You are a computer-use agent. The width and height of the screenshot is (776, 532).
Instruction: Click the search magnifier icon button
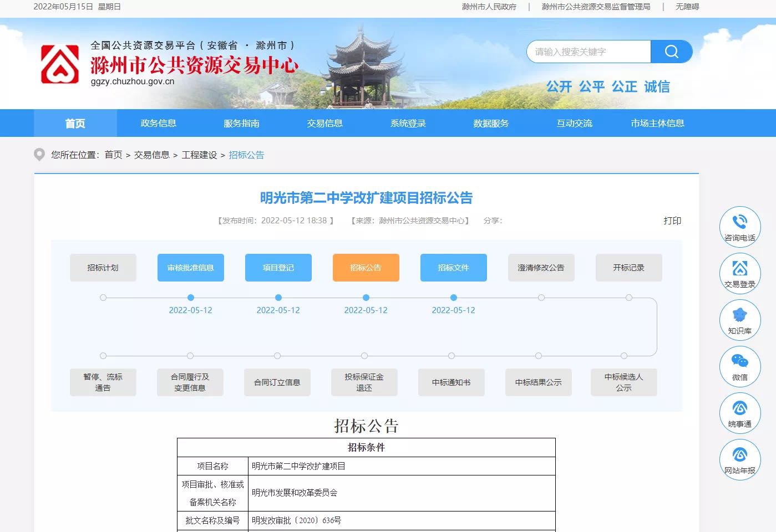[671, 52]
